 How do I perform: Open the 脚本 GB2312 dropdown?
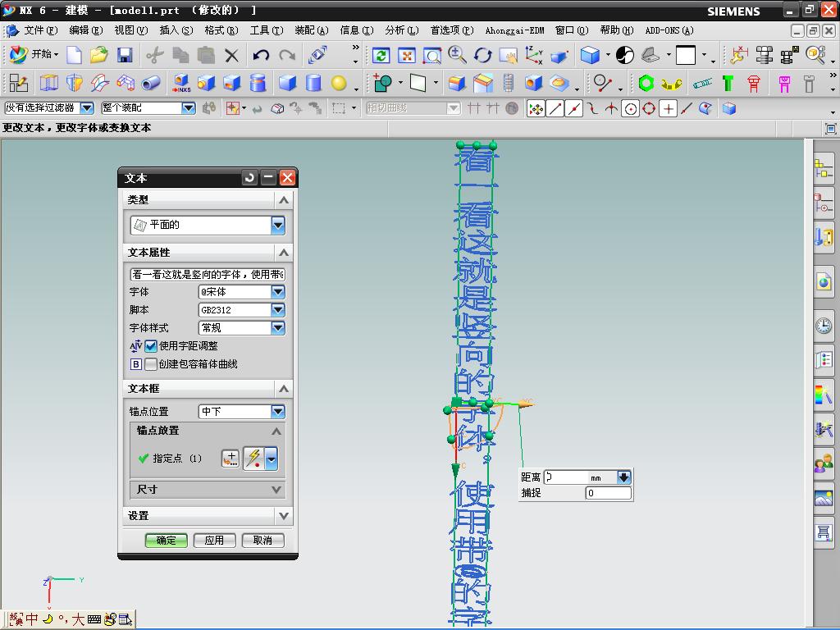[277, 310]
